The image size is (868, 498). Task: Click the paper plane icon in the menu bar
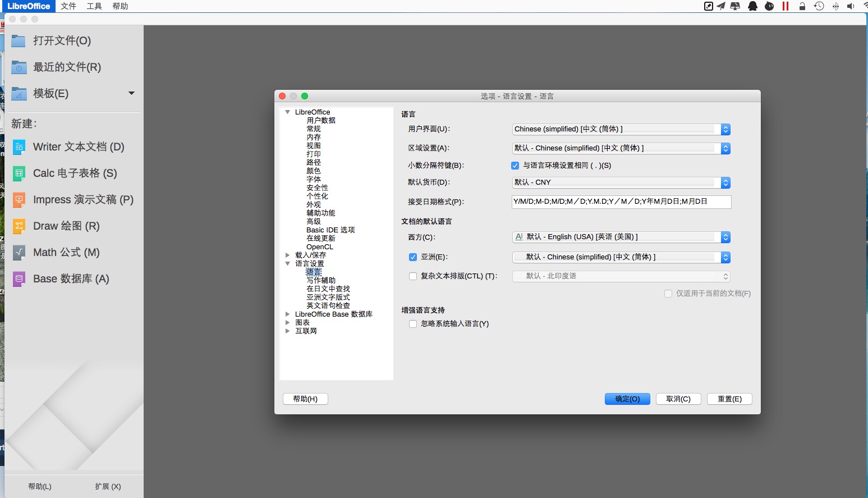coord(721,6)
